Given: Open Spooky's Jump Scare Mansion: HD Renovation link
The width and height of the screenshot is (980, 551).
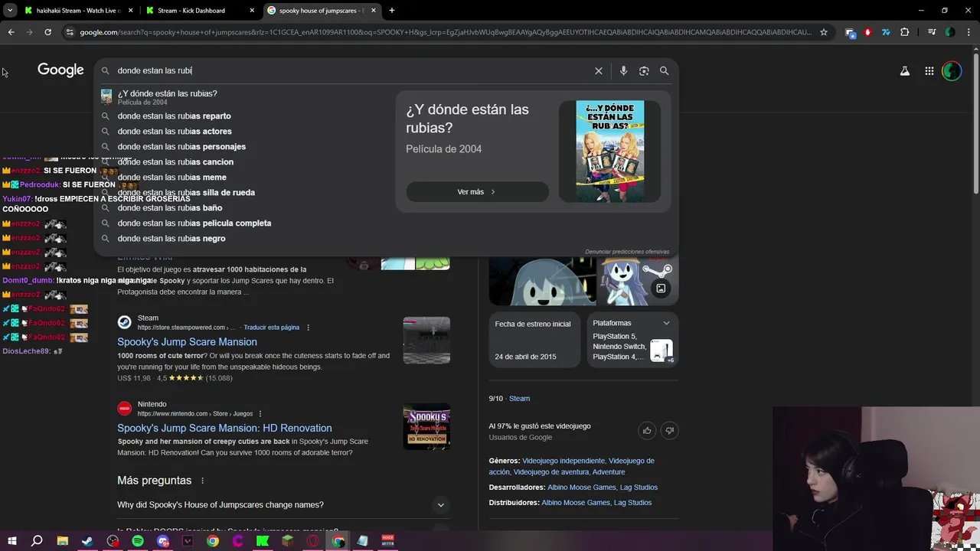Looking at the screenshot, I should point(224,429).
